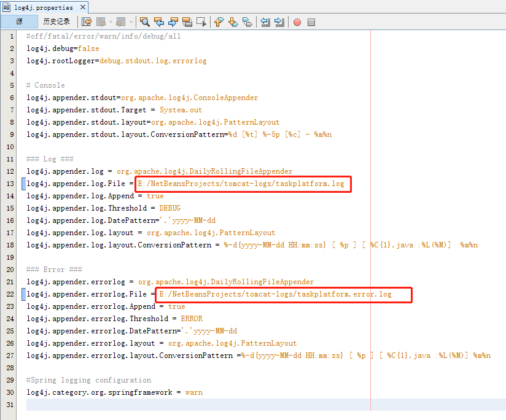Place cursor in comment '#off/fatal/error/warn/info/debug/all'
The height and width of the screenshot is (420, 506).
(x=103, y=36)
